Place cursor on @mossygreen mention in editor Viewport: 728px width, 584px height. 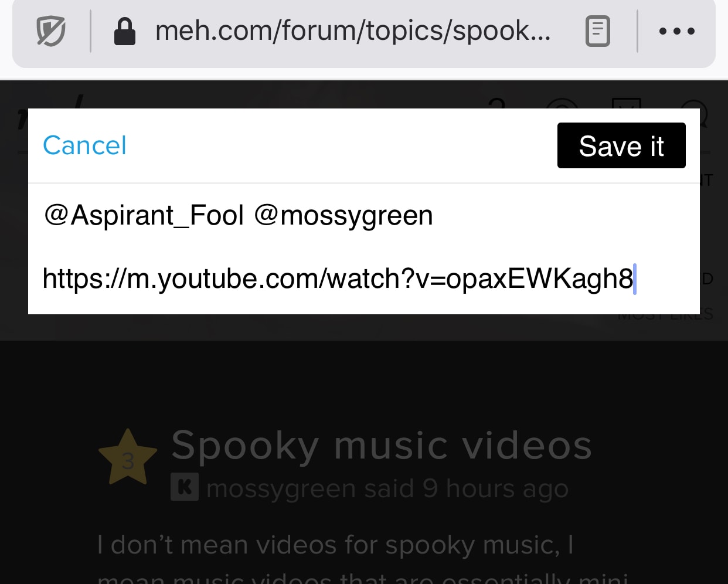pos(343,215)
